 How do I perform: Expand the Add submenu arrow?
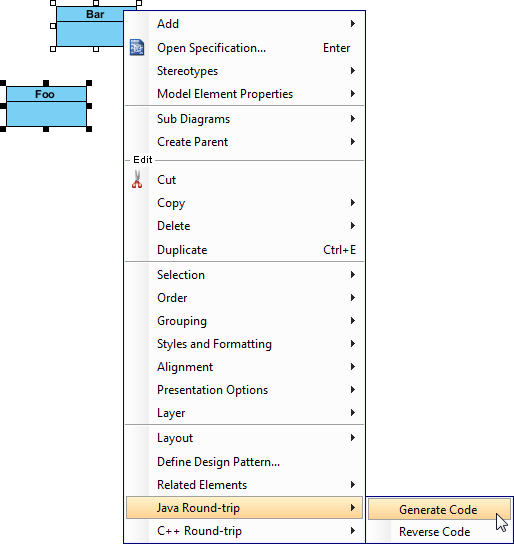click(x=353, y=24)
